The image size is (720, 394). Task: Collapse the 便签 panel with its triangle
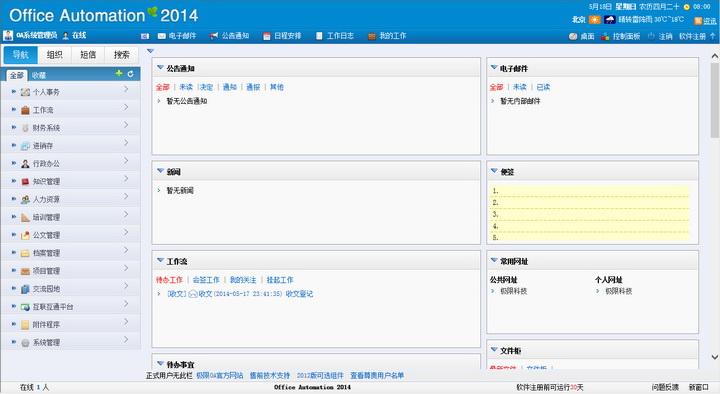[494, 171]
